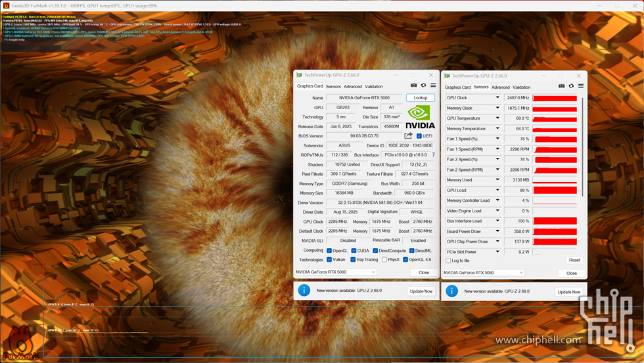Select Graphics Card tab in left GPU-Z window
Image resolution: width=644 pixels, height=363 pixels.
(x=310, y=86)
